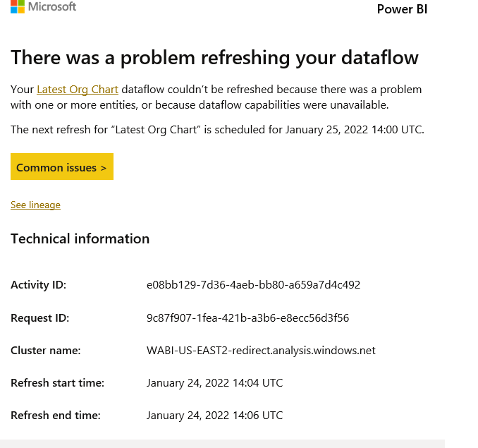Click the Microsoft wordmark text
Screen dimensions: 478x448
[52, 6]
